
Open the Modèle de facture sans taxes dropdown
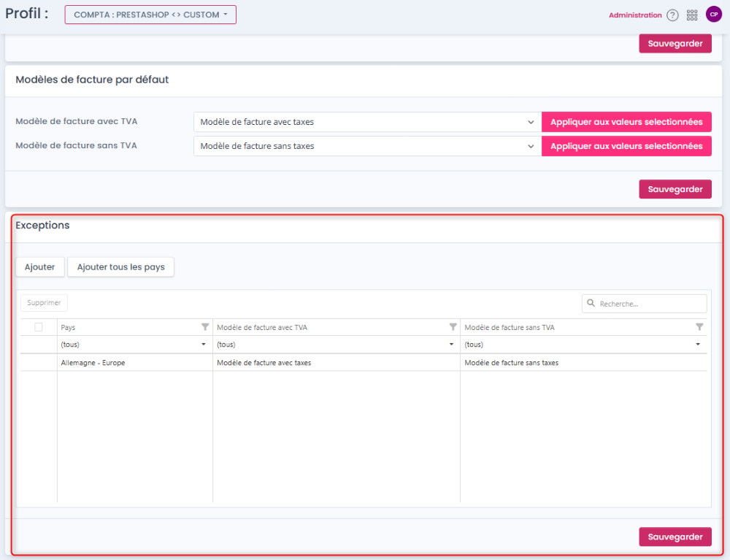(367, 146)
